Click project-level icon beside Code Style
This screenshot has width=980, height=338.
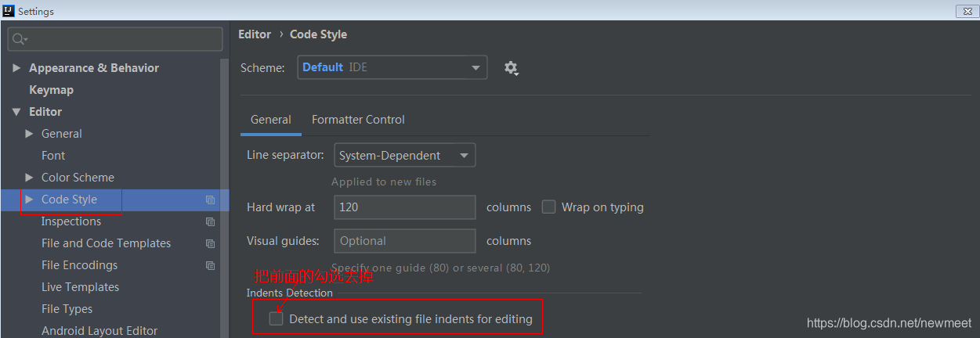pyautogui.click(x=210, y=200)
